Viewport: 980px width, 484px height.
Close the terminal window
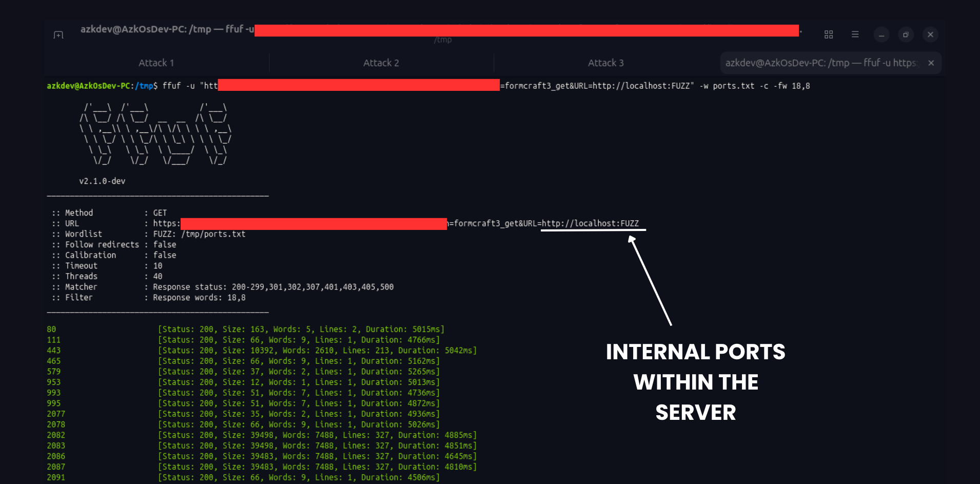tap(930, 34)
